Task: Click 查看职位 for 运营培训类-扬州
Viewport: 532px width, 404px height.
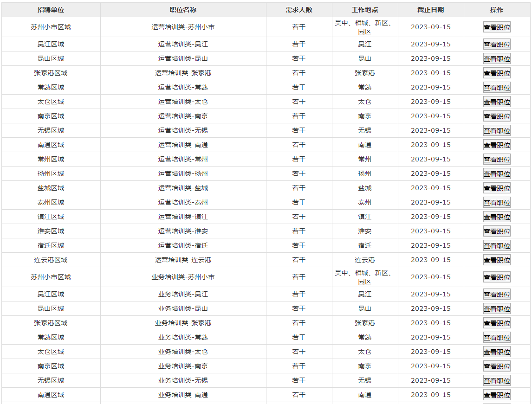Action: click(497, 174)
